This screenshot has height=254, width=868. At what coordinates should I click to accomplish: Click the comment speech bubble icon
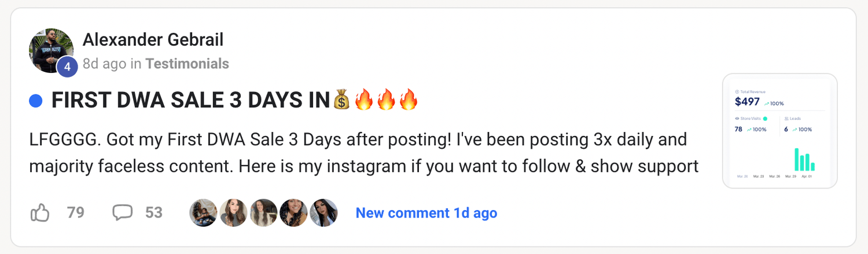pyautogui.click(x=122, y=213)
